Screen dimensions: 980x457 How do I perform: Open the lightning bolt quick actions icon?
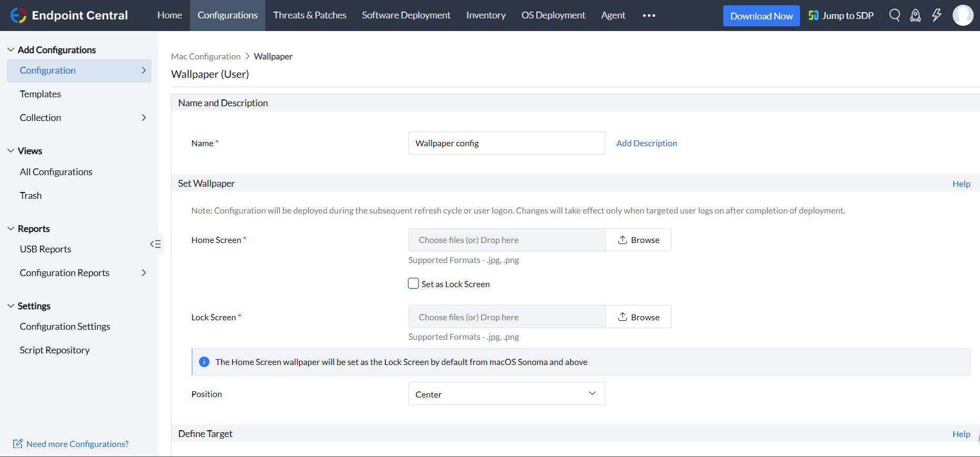pos(936,15)
